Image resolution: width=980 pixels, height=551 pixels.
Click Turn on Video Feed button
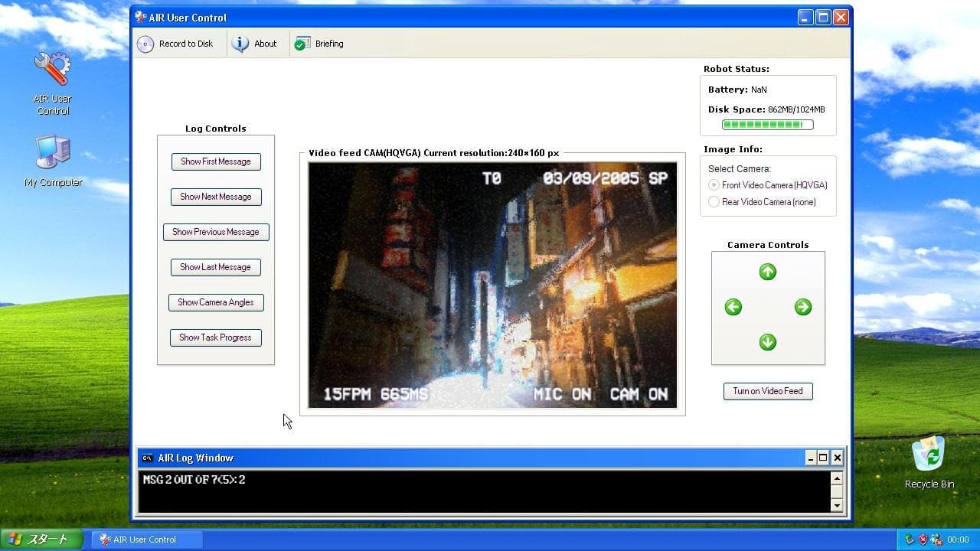[768, 391]
